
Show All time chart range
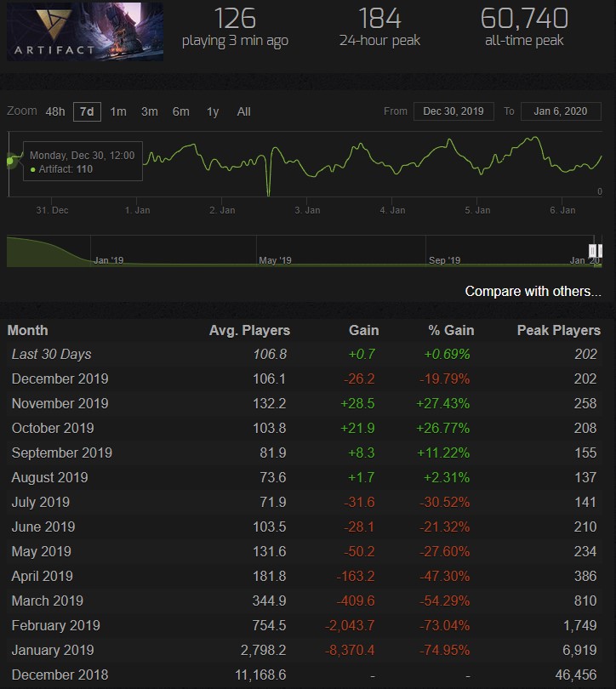coord(243,111)
